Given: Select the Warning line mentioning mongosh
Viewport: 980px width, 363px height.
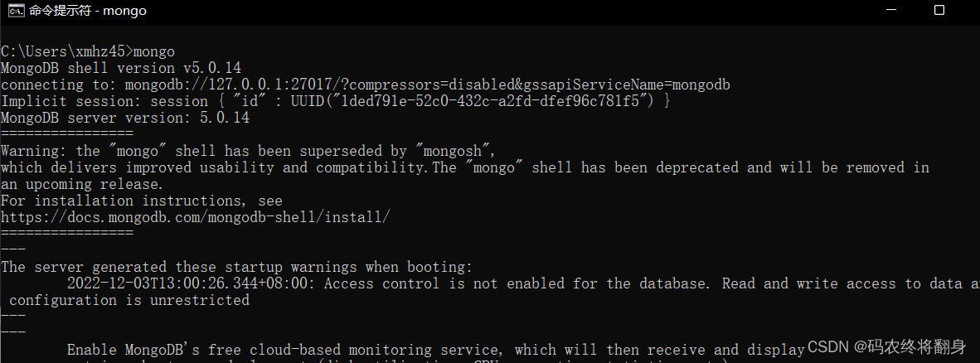Looking at the screenshot, I should (248, 151).
